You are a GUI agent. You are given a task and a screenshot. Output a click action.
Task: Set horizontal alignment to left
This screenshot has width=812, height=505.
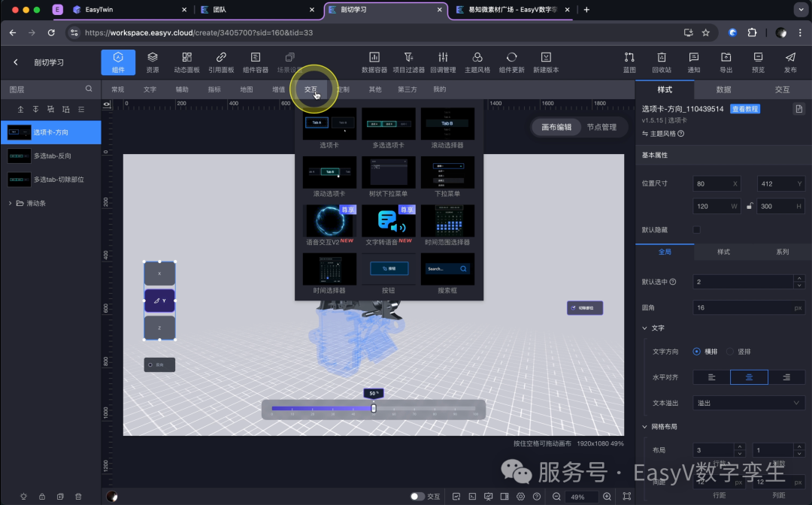coord(711,377)
